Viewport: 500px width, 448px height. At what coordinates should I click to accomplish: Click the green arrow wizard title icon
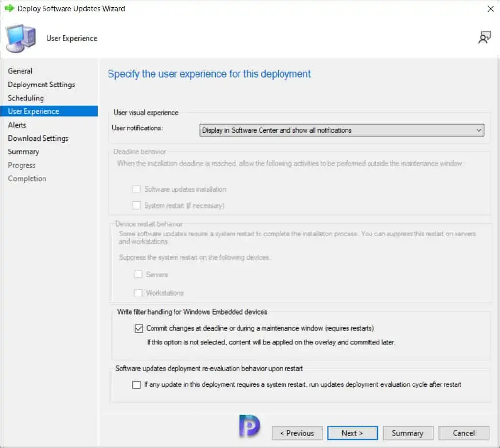pos(10,8)
